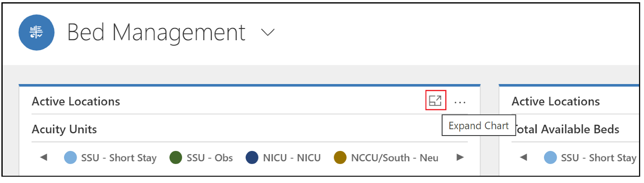Toggle SSU - Short Stay swatch in Total Available Beds
The height and width of the screenshot is (183, 644).
point(550,158)
